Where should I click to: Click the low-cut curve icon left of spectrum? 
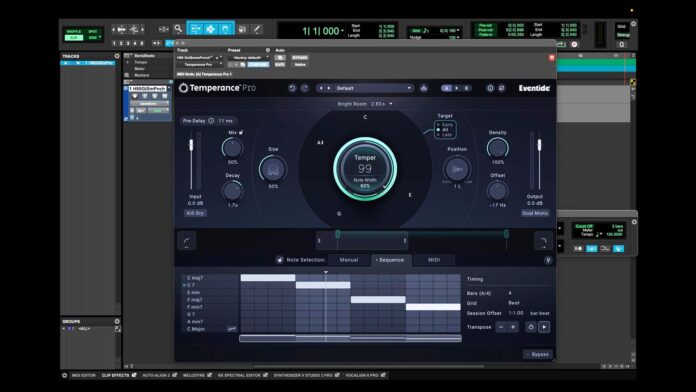[x=187, y=241]
